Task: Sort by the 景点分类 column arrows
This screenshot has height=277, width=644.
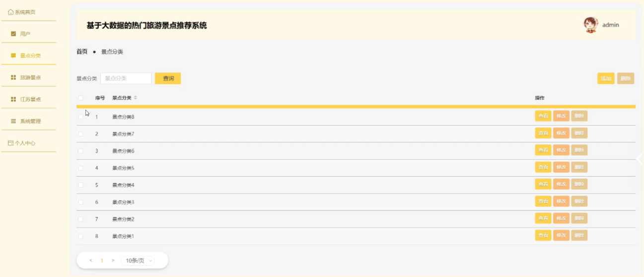Action: [136, 98]
